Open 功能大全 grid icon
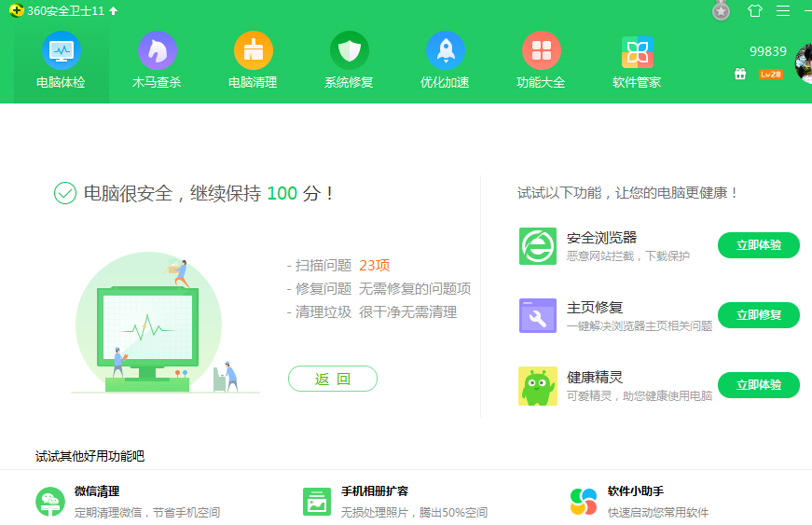Screen dimensions: 812x525 click(x=541, y=51)
